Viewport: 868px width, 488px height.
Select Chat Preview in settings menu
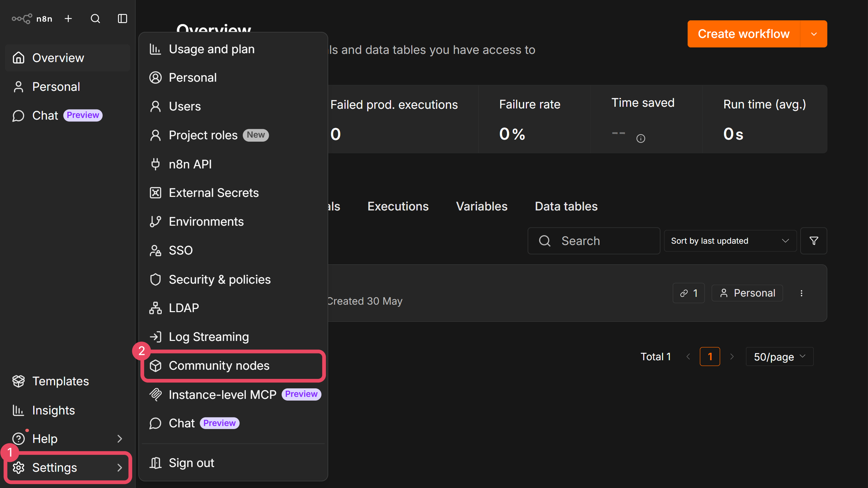coord(233,423)
